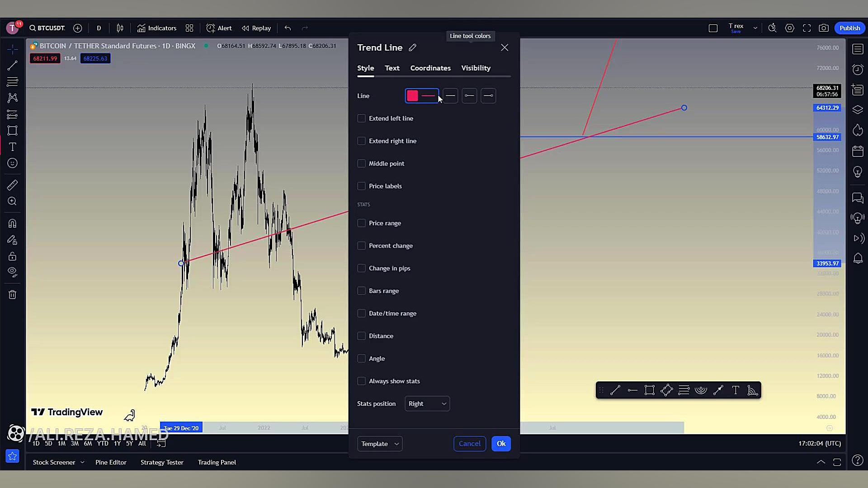Publish the chart idea
Image resolution: width=868 pixels, height=488 pixels.
pyautogui.click(x=849, y=28)
